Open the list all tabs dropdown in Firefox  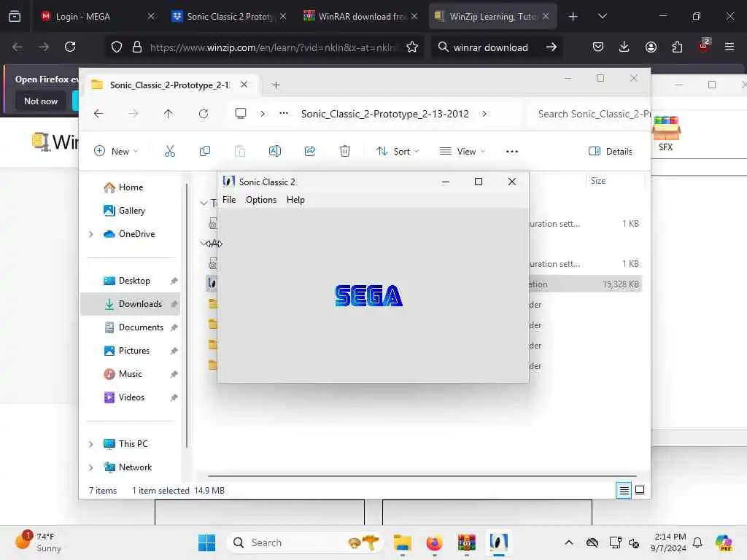(x=602, y=16)
